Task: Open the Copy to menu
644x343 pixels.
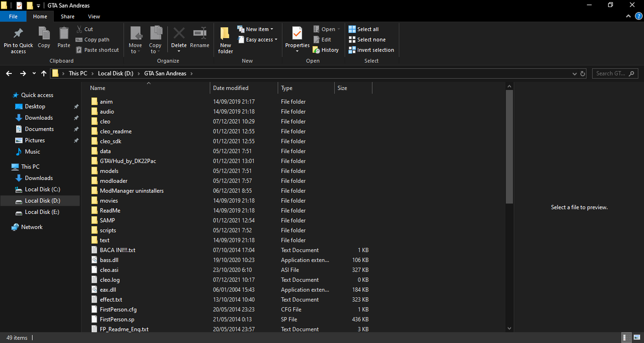Action: coord(155,40)
